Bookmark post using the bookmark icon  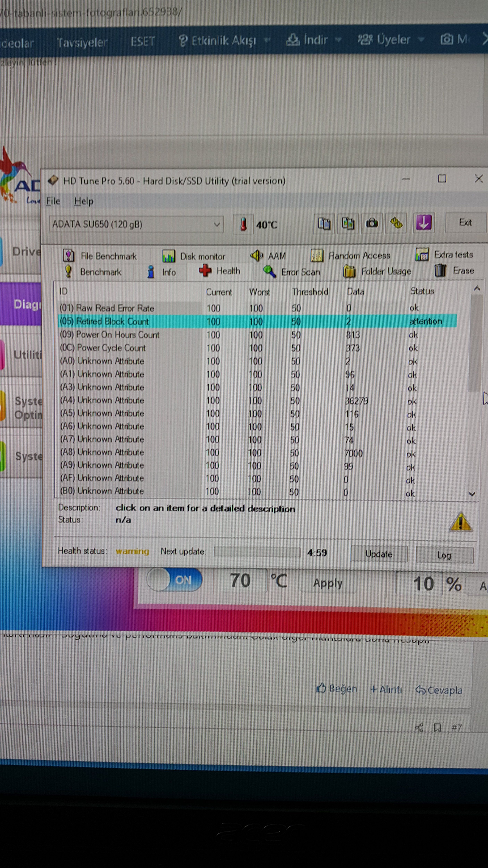438,728
